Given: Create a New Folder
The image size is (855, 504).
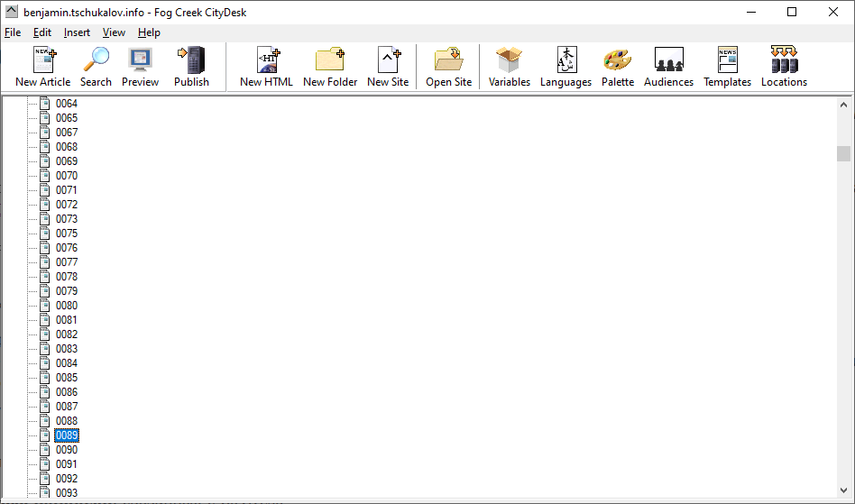Looking at the screenshot, I should (330, 67).
